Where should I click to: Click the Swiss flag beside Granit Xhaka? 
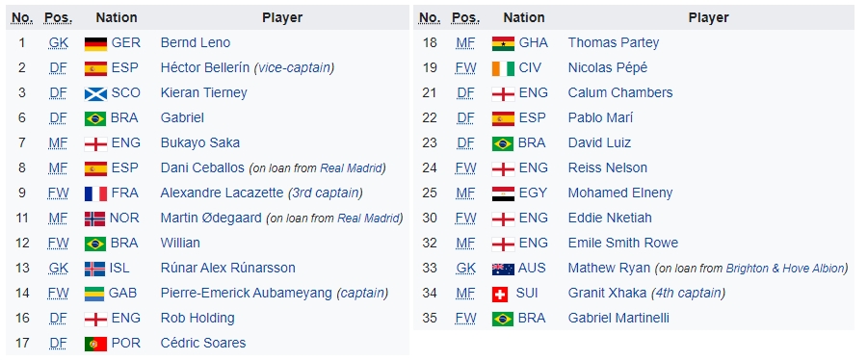point(500,294)
